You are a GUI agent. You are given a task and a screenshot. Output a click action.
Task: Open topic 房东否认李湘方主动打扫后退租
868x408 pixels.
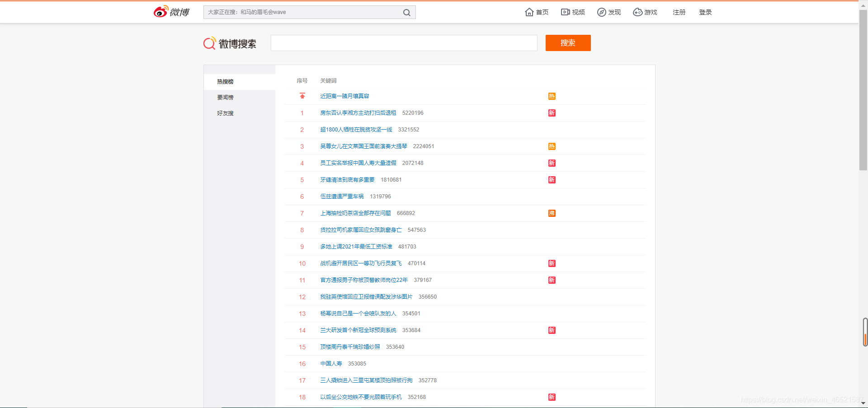[x=358, y=113]
